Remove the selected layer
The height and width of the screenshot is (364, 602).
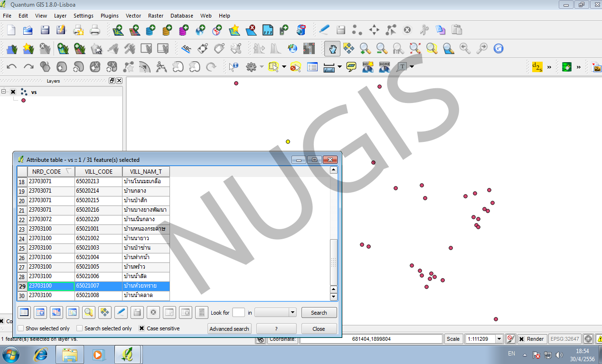(x=251, y=30)
